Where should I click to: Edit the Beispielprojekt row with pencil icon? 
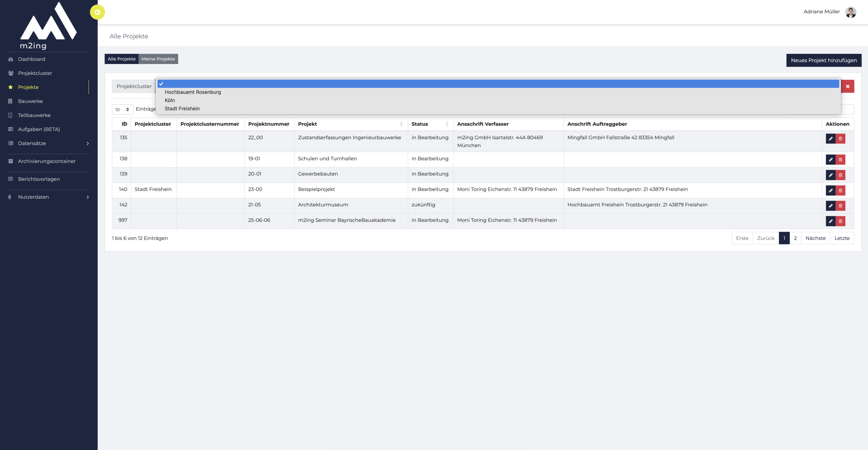click(x=830, y=191)
